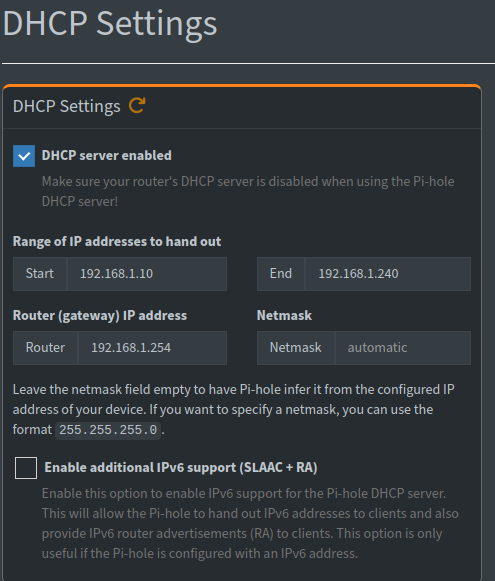Click the Netmask addon label box

[x=296, y=348]
